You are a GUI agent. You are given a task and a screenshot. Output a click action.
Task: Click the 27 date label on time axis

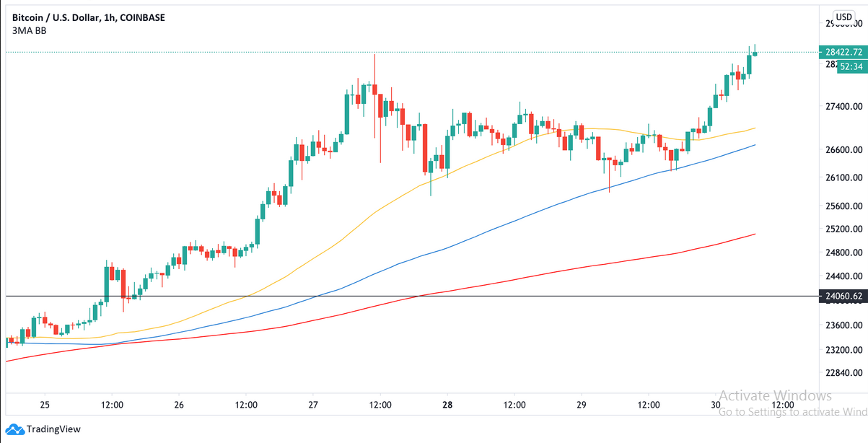313,405
